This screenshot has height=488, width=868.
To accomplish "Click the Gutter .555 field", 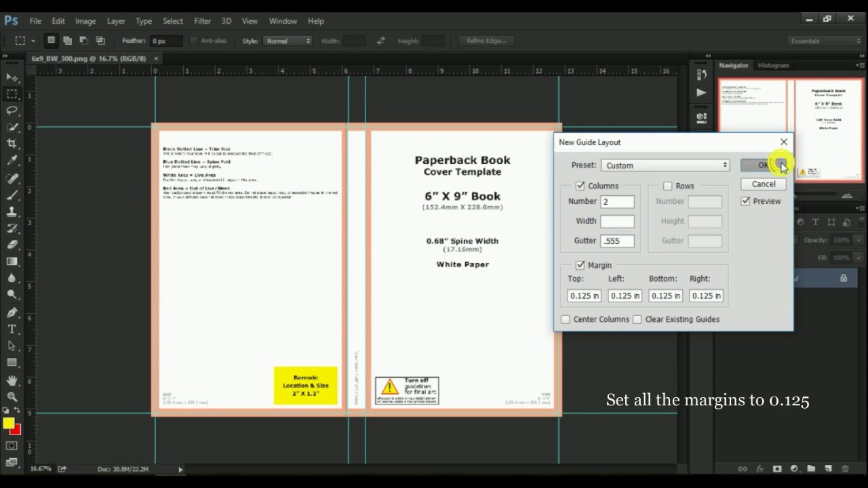I will tap(617, 241).
